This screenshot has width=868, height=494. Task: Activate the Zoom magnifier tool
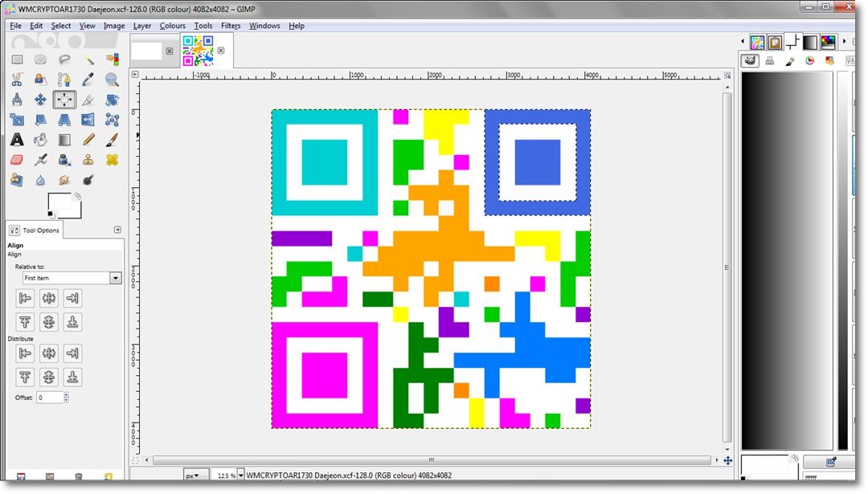pyautogui.click(x=112, y=80)
